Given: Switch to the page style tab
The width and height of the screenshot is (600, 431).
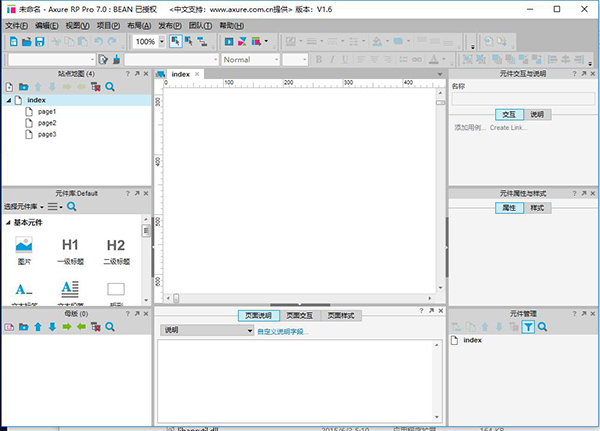Looking at the screenshot, I should [x=341, y=315].
